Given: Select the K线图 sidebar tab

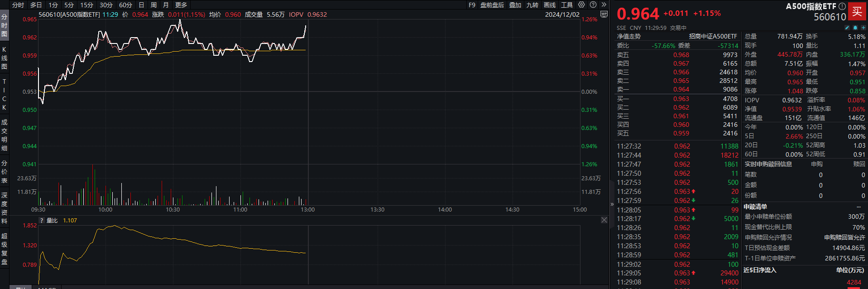Looking at the screenshot, I should (x=4, y=58).
